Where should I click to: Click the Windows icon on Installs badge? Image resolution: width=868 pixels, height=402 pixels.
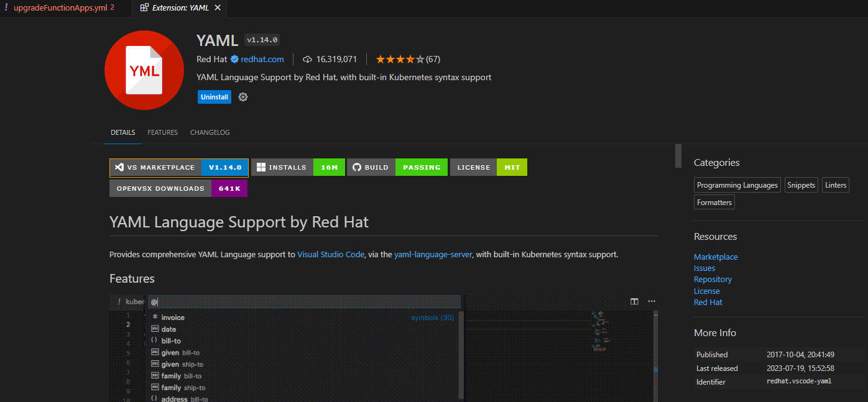pos(261,168)
